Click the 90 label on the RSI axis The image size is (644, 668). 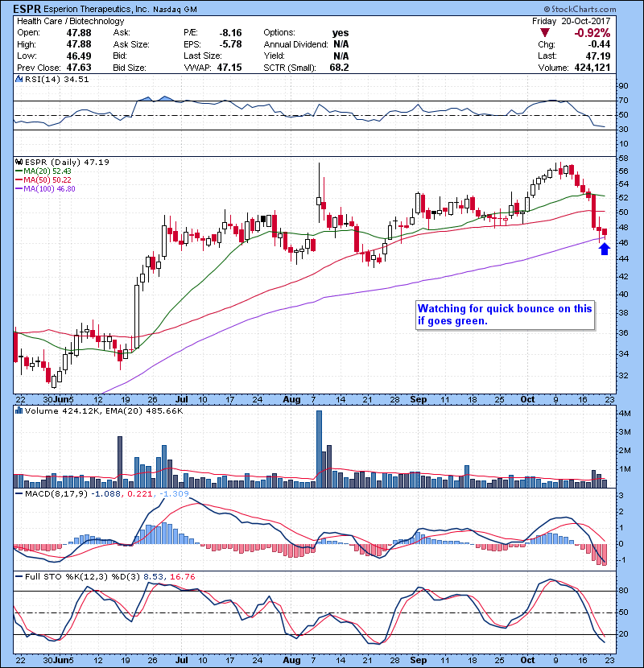tap(623, 86)
